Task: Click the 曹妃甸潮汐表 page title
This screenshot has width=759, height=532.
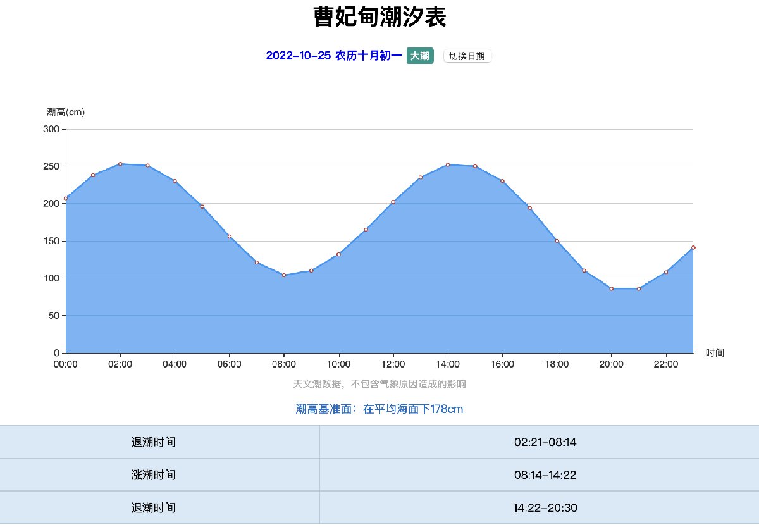Action: point(379,17)
